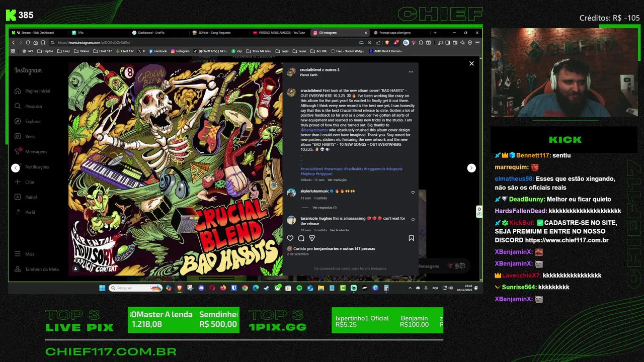Like taranicole_hughes's comment heart
The width and height of the screenshot is (644, 362).
tap(413, 219)
